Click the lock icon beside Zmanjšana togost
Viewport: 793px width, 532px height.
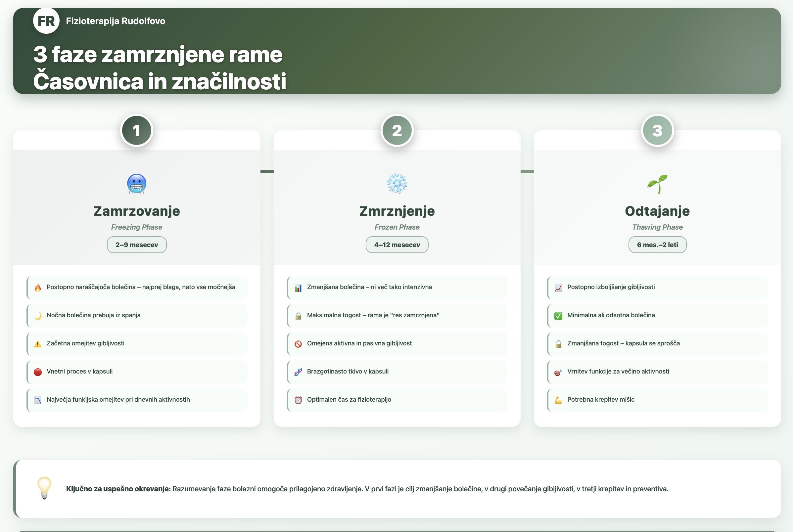point(558,344)
